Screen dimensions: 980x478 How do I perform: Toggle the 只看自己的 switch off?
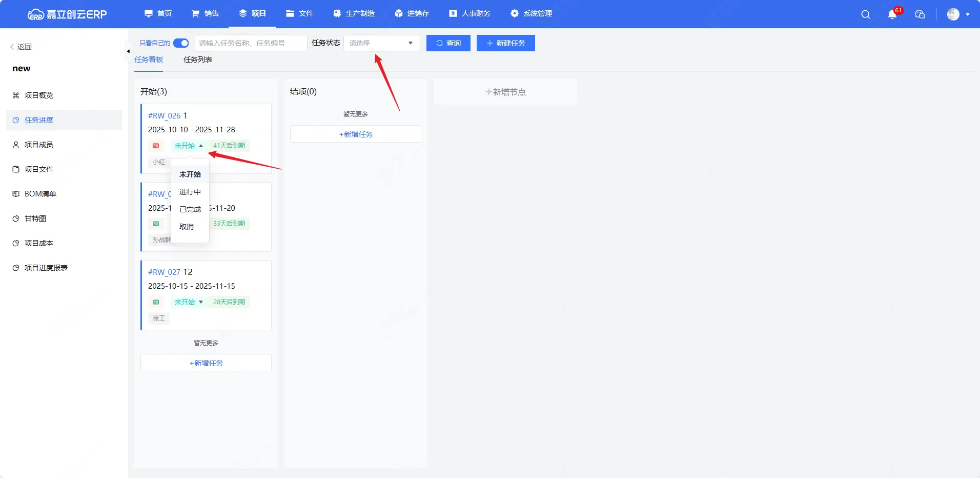click(181, 43)
